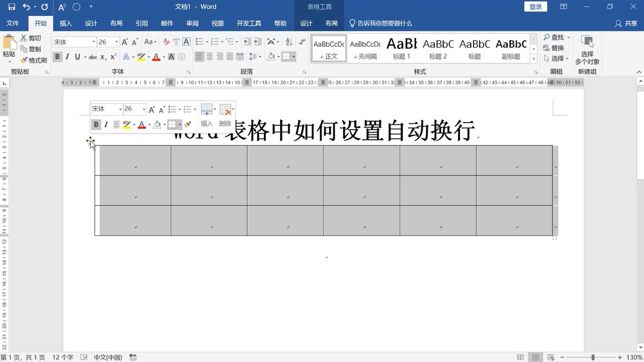Viewport: 644px width, 362px height.
Task: Open the ribbon font size 26 dropdown
Action: click(117, 42)
